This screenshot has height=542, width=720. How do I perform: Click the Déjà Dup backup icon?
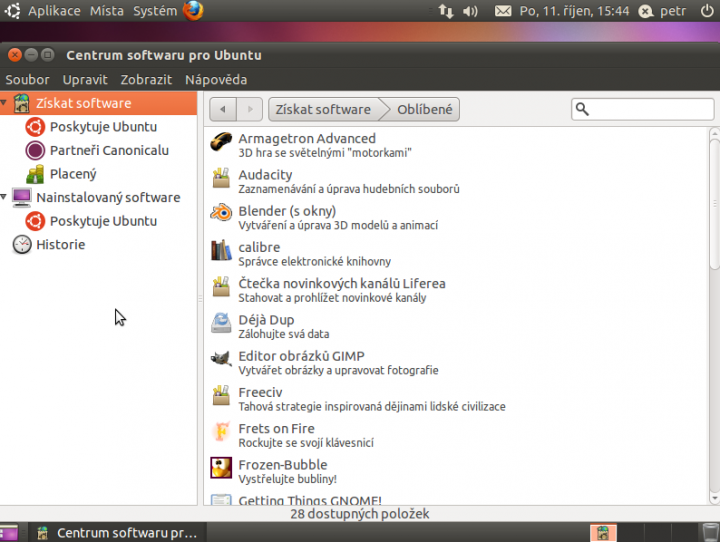tap(221, 323)
